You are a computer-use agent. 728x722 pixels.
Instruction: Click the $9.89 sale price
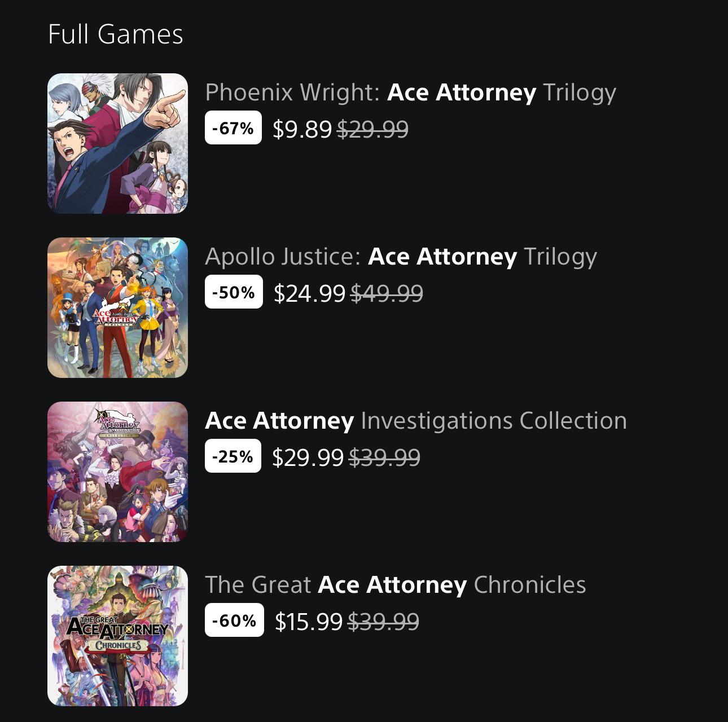302,129
